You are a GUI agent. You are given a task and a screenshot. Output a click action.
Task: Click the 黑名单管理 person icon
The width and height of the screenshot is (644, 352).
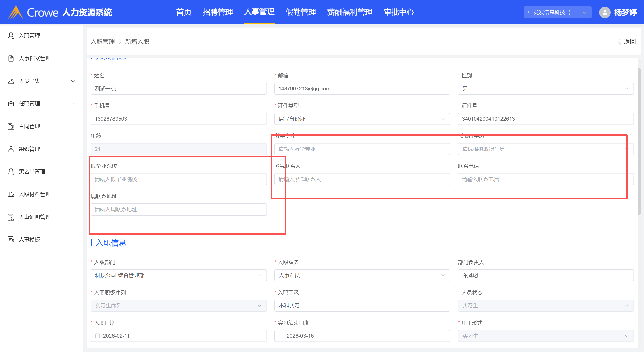coord(11,172)
